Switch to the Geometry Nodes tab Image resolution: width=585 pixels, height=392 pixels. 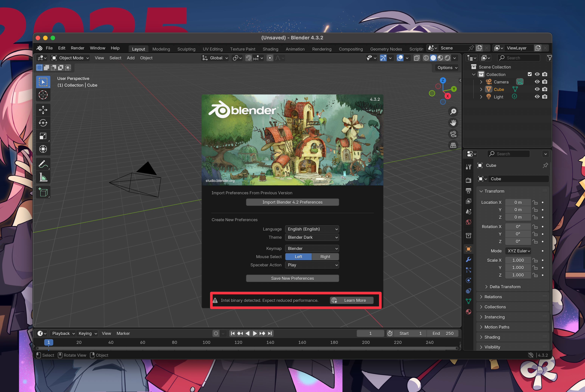(x=386, y=49)
